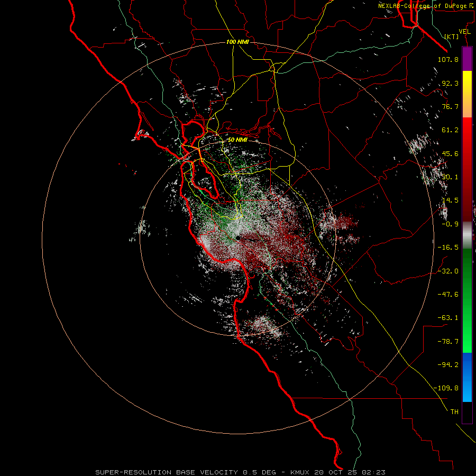The height and width of the screenshot is (476, 476).
Task: Click the black KMUX radar site dot
Action: coord(239,238)
